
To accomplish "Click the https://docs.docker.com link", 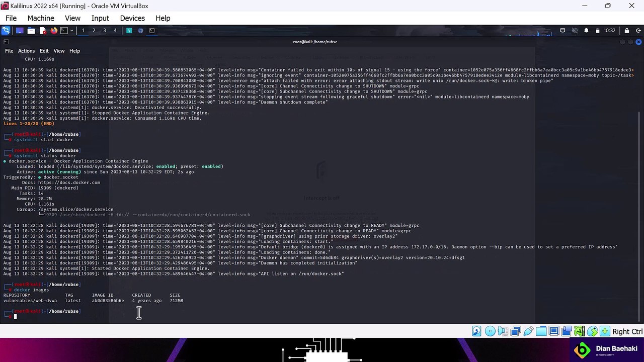I will pos(69,183).
